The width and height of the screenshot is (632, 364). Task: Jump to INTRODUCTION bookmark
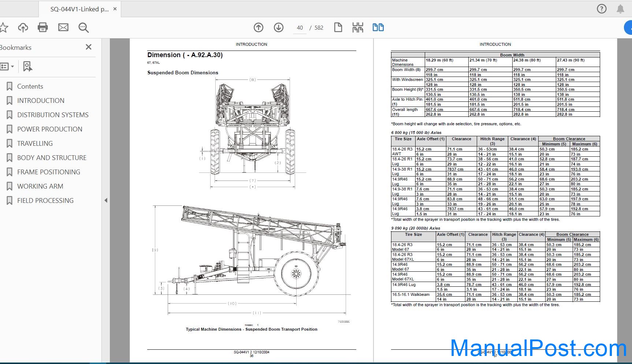point(41,101)
